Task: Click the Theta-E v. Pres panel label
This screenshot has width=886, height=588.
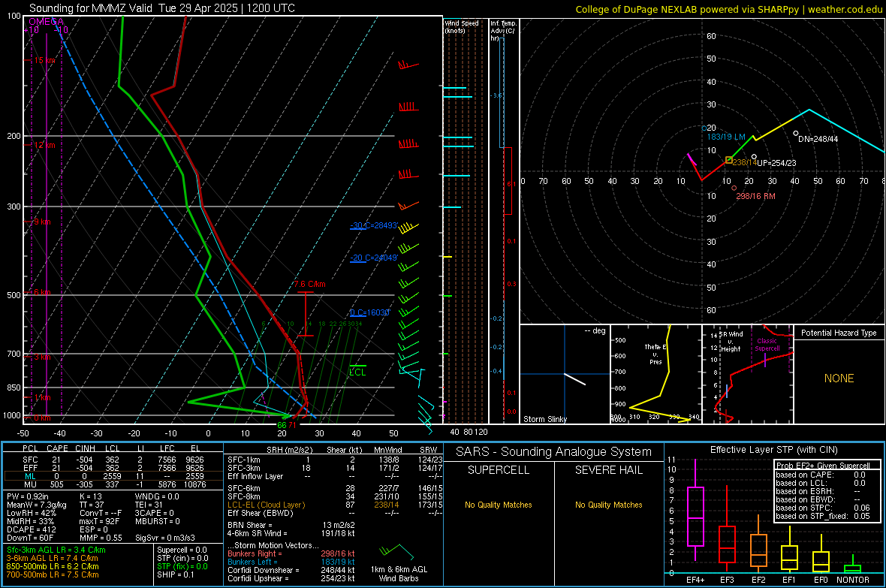Action: click(x=655, y=354)
